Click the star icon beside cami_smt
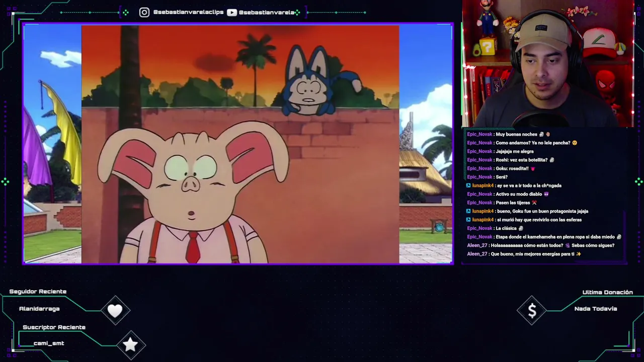 pyautogui.click(x=130, y=344)
